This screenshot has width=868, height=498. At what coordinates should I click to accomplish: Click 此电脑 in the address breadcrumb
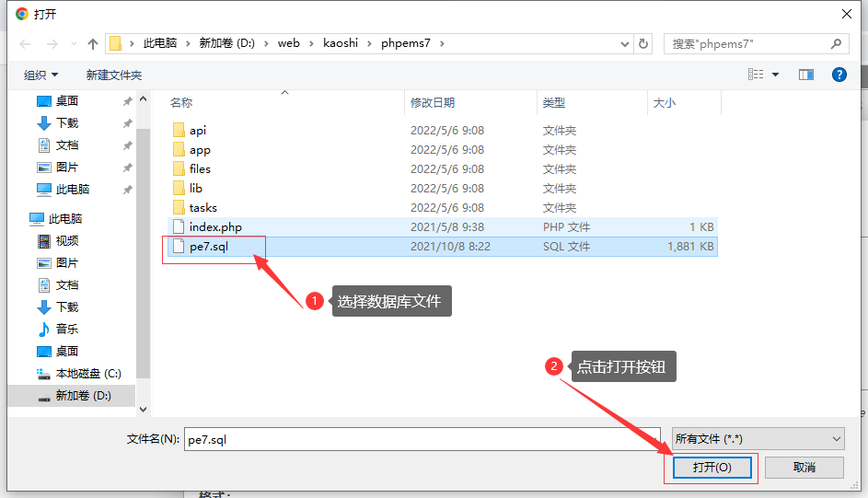coord(160,43)
